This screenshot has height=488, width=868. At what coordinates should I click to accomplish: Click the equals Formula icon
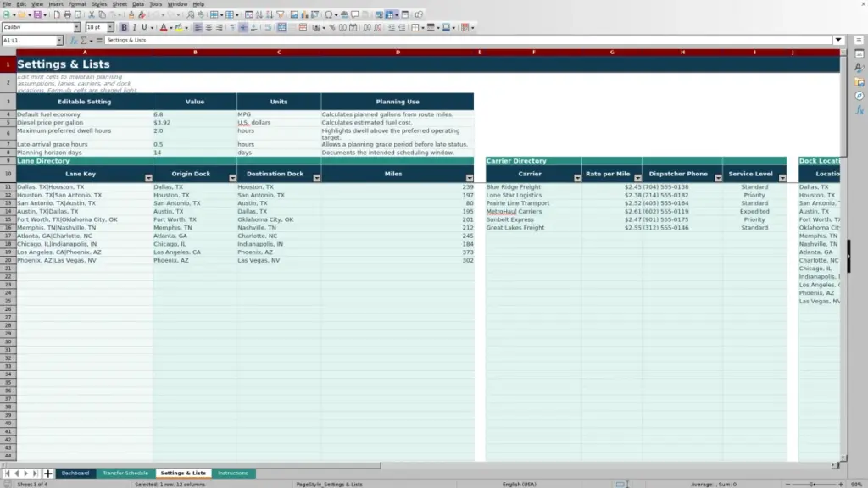(x=99, y=41)
